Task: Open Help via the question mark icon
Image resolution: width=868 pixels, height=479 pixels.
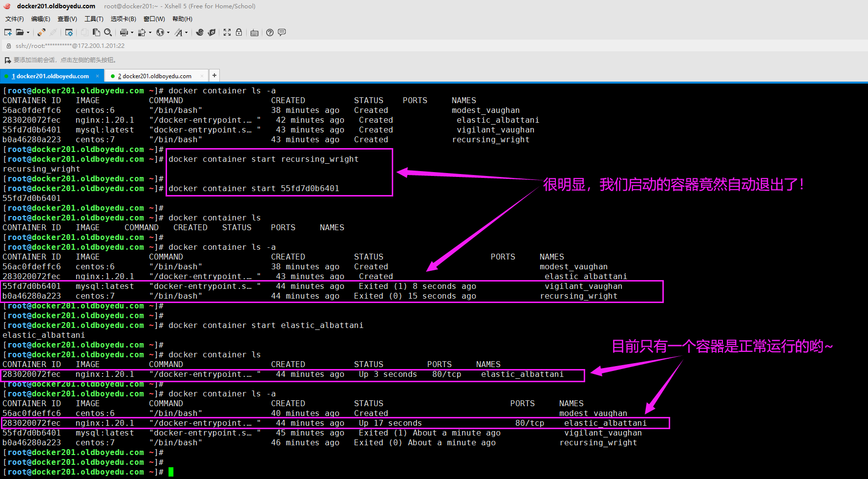Action: click(270, 32)
